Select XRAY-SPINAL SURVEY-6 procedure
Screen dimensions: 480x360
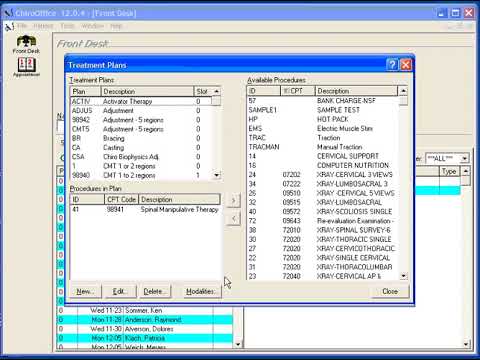click(323, 230)
